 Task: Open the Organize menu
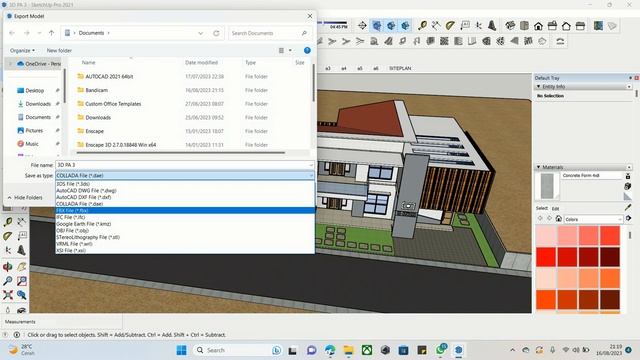[22, 51]
